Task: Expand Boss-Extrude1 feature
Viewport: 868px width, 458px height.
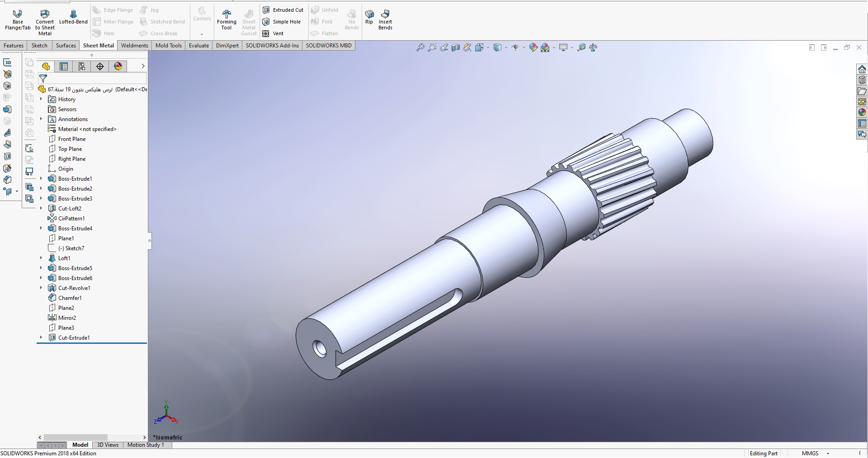Action: pos(41,178)
